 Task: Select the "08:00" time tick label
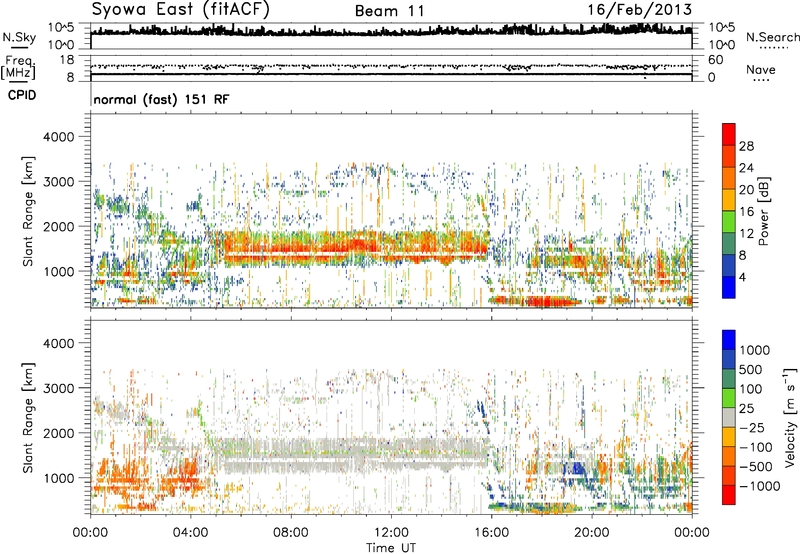pyautogui.click(x=291, y=533)
